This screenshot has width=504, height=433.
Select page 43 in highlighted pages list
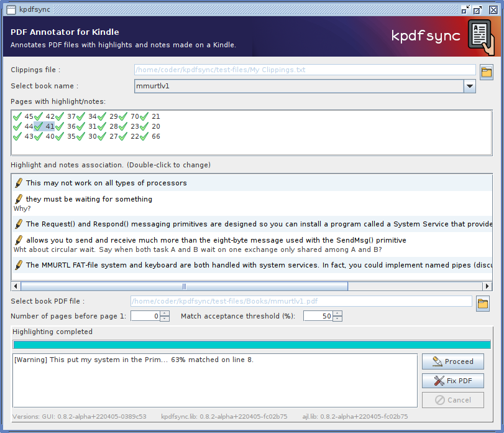[23, 136]
